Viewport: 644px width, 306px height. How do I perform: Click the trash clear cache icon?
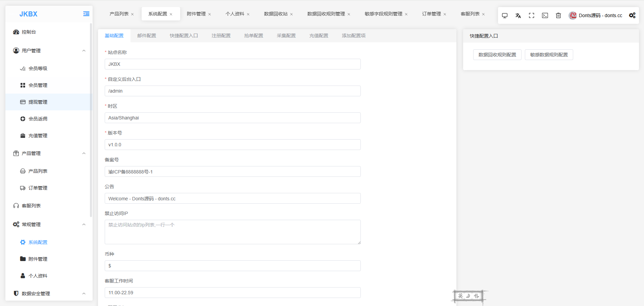[558, 15]
